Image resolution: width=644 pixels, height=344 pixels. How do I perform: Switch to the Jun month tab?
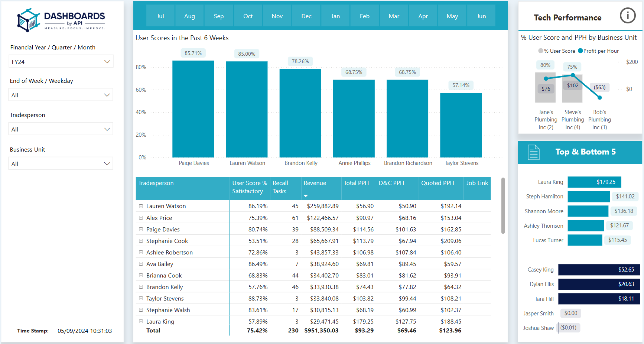(x=481, y=16)
